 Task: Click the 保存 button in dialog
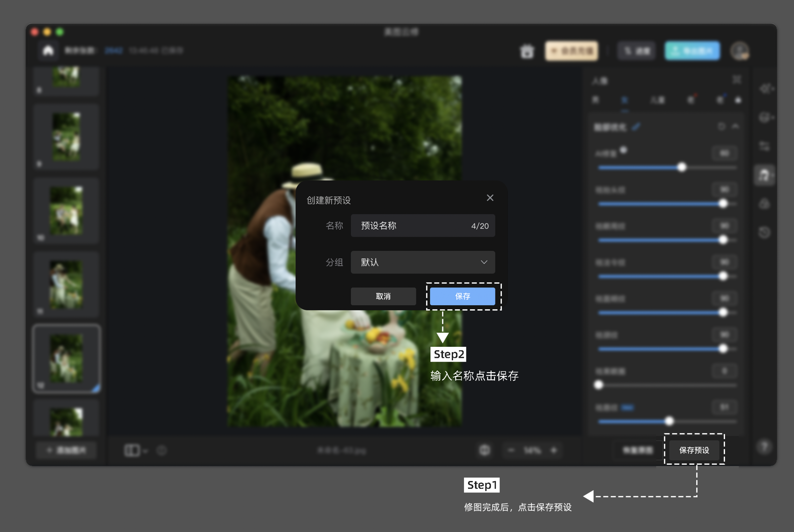[462, 296]
